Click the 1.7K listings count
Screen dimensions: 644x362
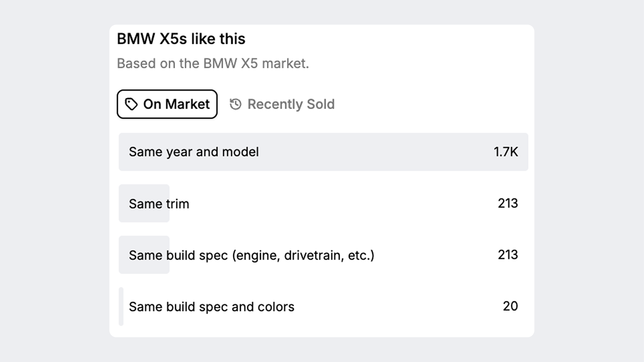(x=506, y=152)
